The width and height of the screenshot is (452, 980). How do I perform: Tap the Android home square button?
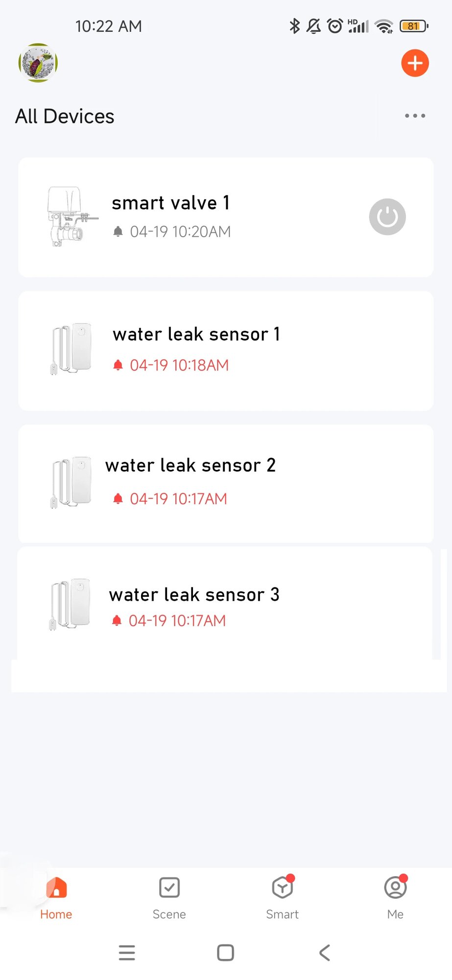click(x=226, y=953)
